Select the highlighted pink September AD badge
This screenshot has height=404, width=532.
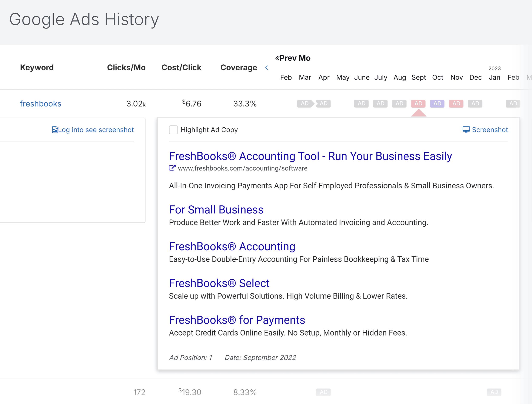tap(418, 103)
